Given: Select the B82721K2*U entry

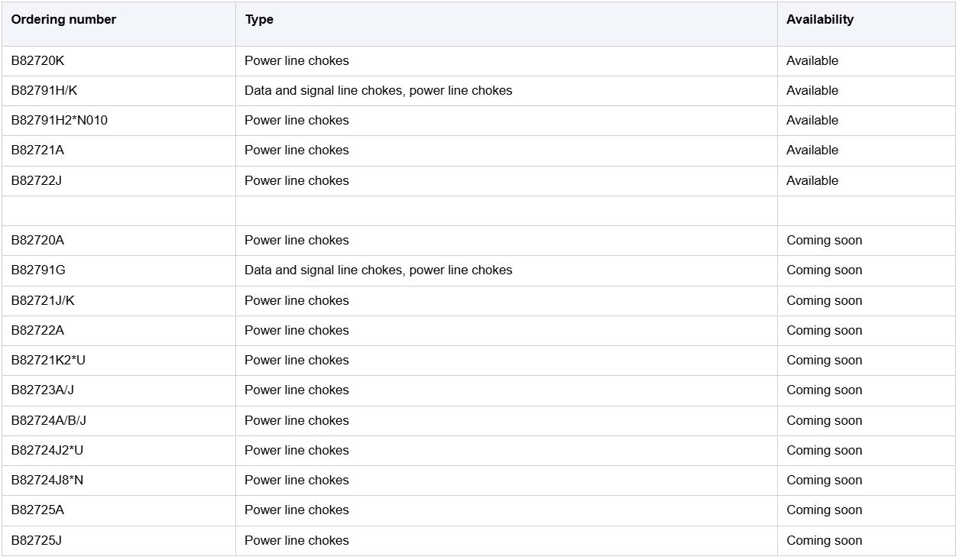Looking at the screenshot, I should click(48, 360).
